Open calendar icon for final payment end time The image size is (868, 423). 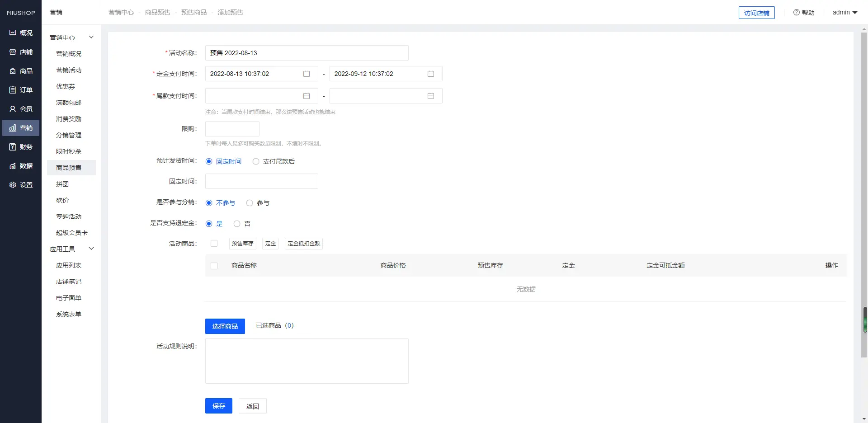[431, 96]
